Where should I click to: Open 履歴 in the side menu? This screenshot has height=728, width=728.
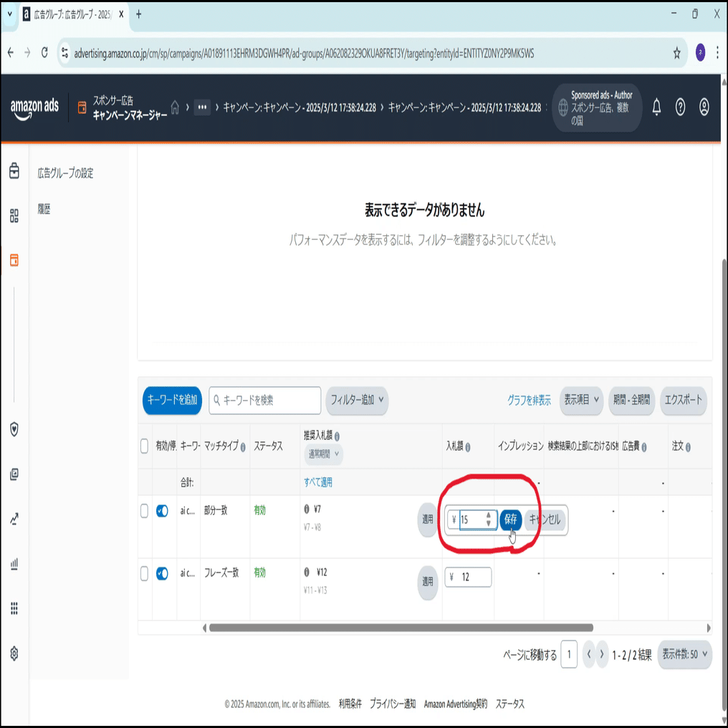(x=44, y=209)
